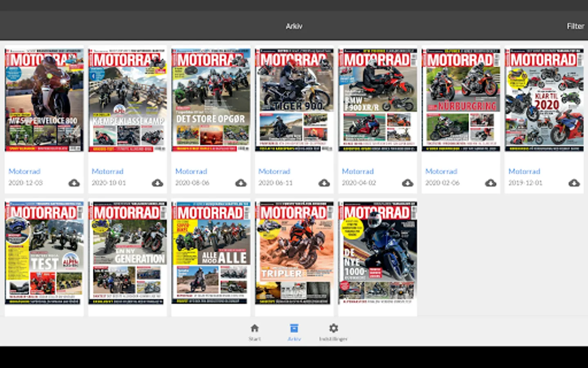Screen dimensions: 588x368
Task: Open De Nye 1000 magazine cover
Action: pos(377,253)
